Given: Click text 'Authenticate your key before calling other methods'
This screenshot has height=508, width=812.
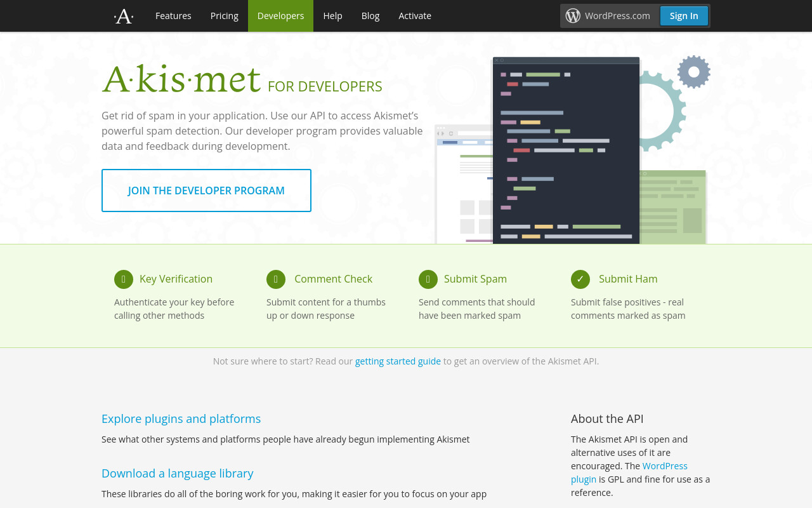Looking at the screenshot, I should 174,309.
